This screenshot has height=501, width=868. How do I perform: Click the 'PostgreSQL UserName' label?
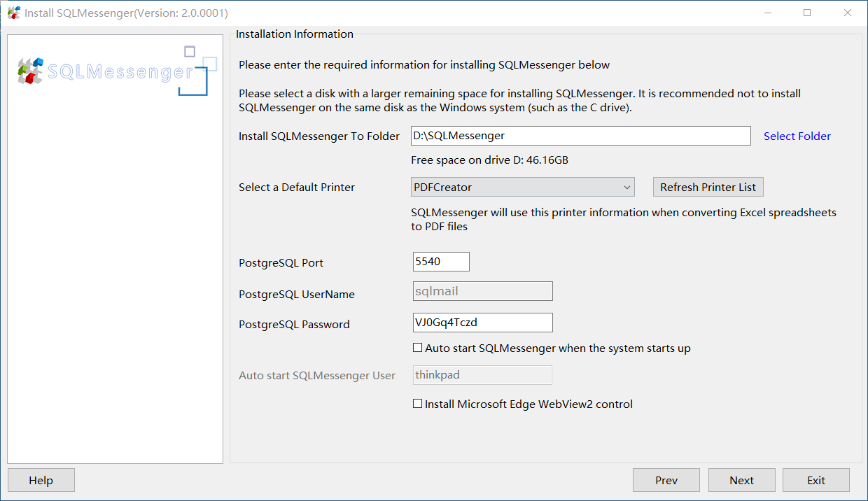(297, 295)
